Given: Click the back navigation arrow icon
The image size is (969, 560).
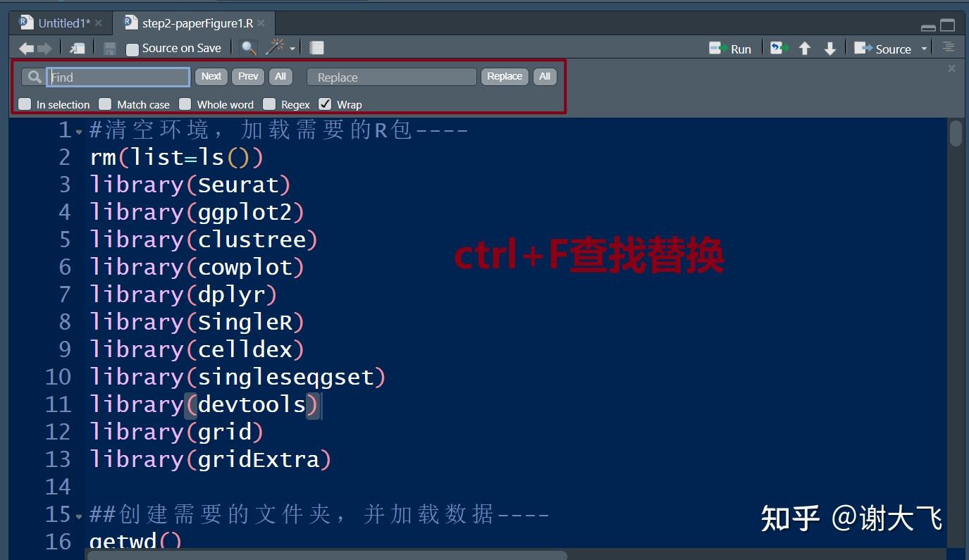Looking at the screenshot, I should (25, 48).
